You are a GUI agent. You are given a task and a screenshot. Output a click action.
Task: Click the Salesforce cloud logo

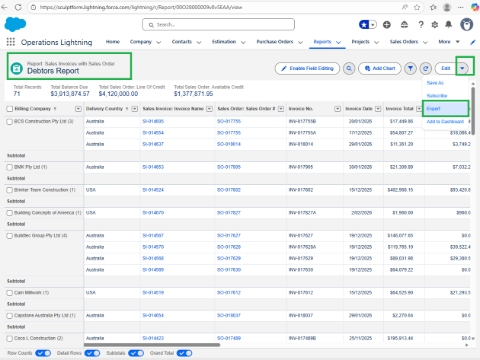(x=15, y=25)
